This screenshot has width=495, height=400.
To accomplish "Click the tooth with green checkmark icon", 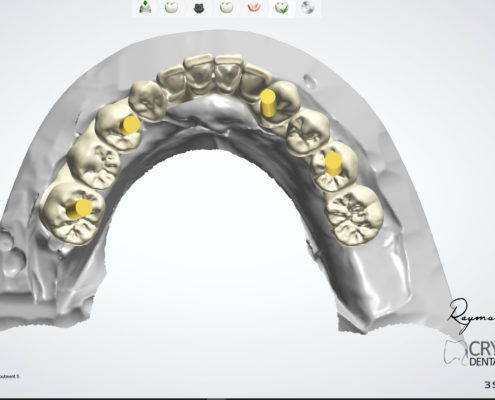I will click(x=282, y=7).
